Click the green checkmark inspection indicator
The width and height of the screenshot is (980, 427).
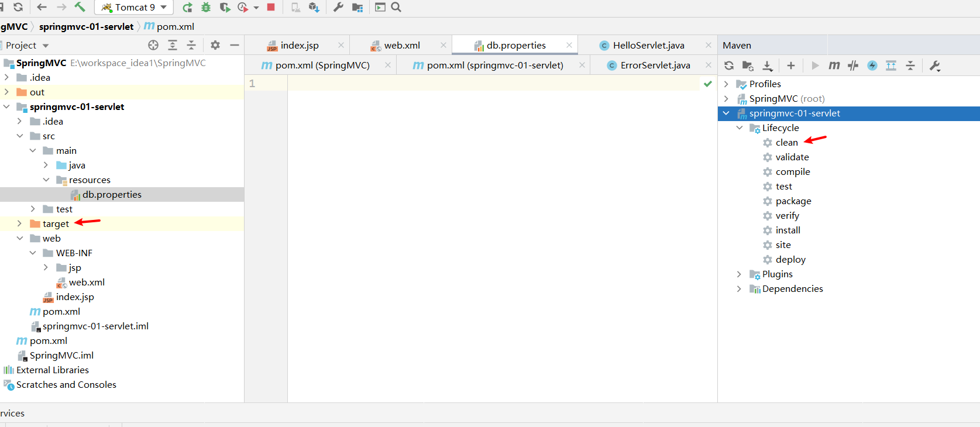point(708,84)
